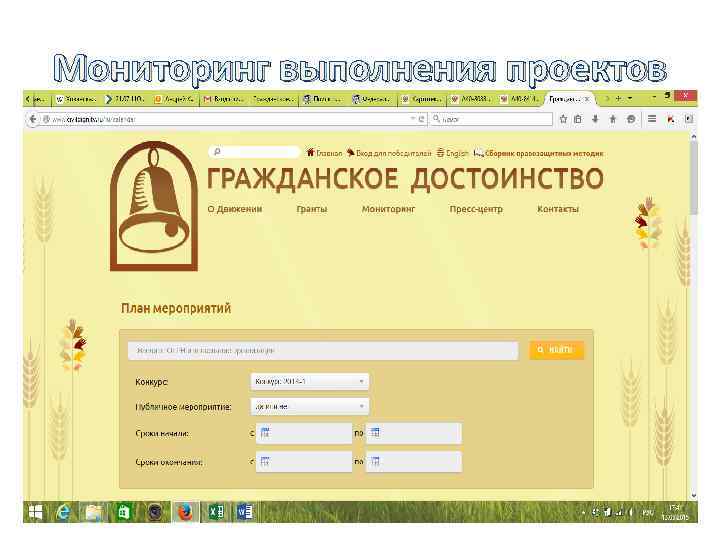Image resolution: width=720 pixels, height=540 pixels.
Task: Open calendar picker for Сроки окончания to-date
Action: [x=375, y=461]
